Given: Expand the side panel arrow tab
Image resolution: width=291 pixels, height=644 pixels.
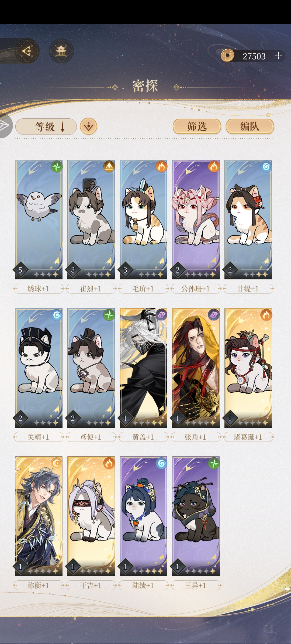Looking at the screenshot, I should tap(5, 125).
